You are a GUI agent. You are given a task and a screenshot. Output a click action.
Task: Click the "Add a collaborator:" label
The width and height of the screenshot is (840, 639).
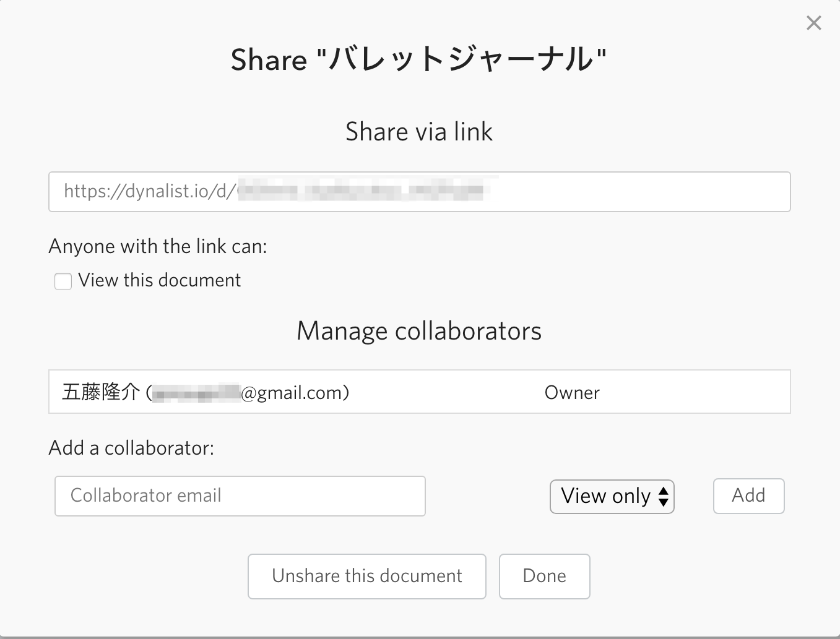point(131,448)
